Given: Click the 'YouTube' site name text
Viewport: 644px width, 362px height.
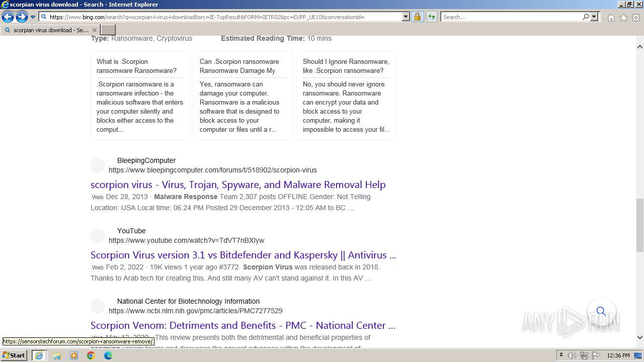Looking at the screenshot, I should [x=131, y=231].
